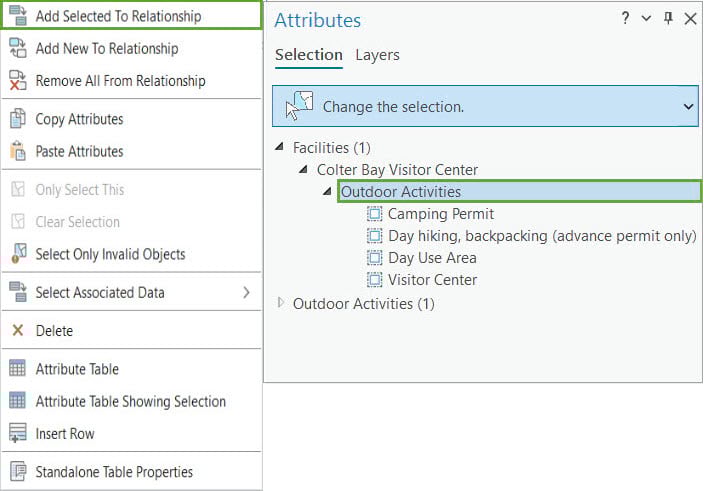Click the Attribute Table Showing Selection icon
The height and width of the screenshot is (491, 704).
pos(18,400)
